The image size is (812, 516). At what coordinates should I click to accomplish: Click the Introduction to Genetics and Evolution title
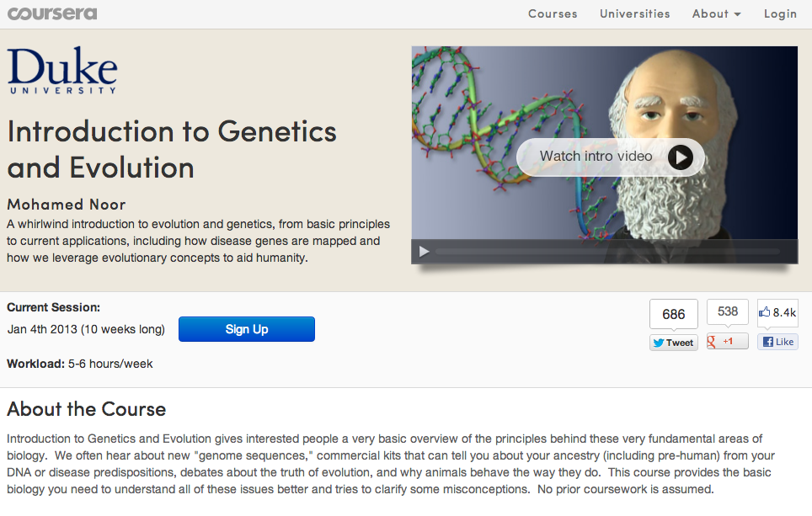pos(172,149)
